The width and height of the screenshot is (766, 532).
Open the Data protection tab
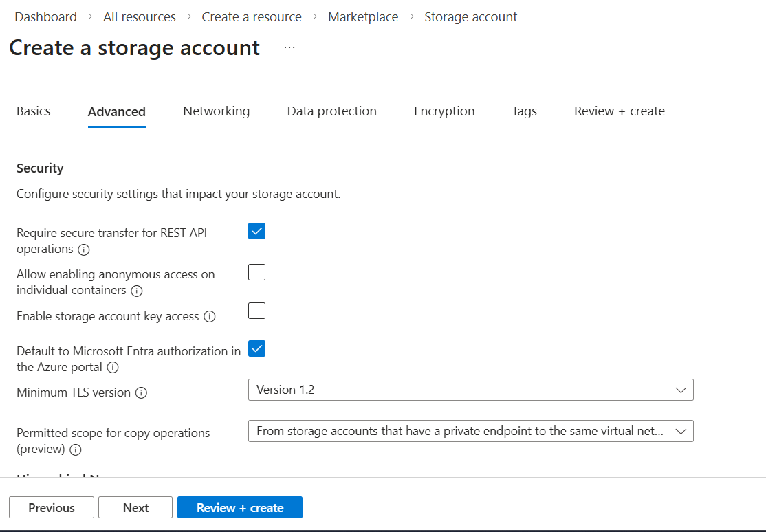point(331,111)
